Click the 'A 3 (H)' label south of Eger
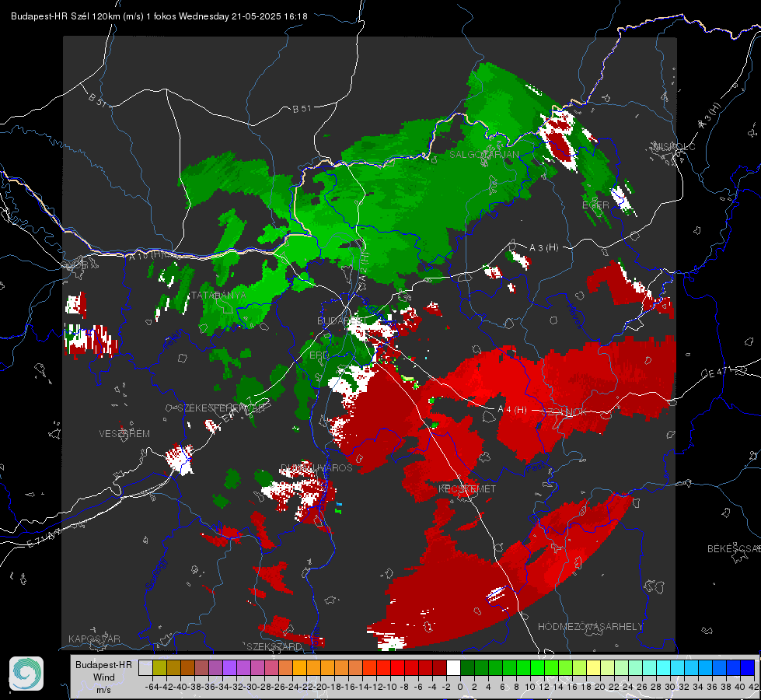This screenshot has height=700, width=761. pyautogui.click(x=543, y=248)
